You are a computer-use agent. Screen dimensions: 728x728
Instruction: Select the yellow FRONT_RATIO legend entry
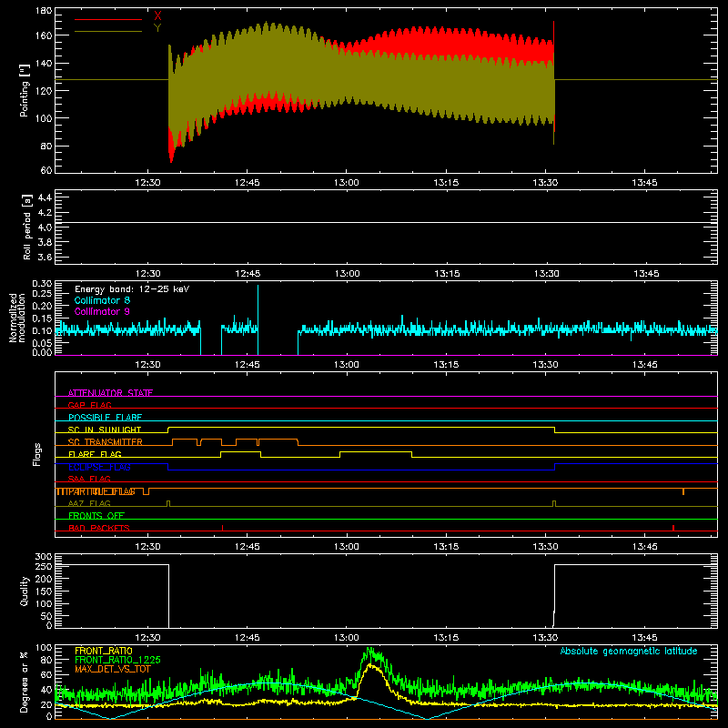[104, 651]
